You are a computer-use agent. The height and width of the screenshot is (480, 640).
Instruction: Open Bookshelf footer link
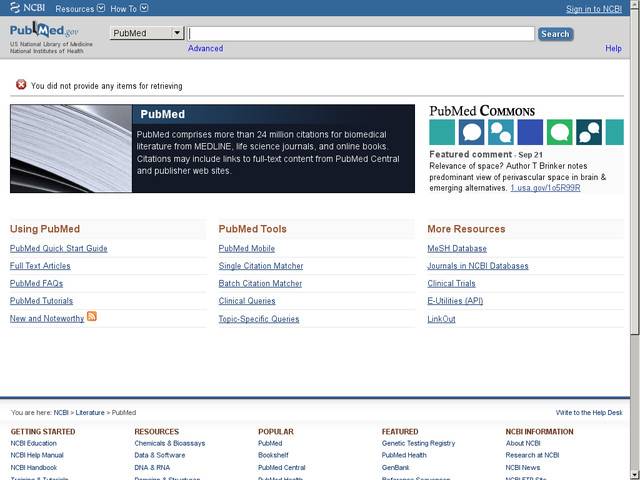coord(273,455)
